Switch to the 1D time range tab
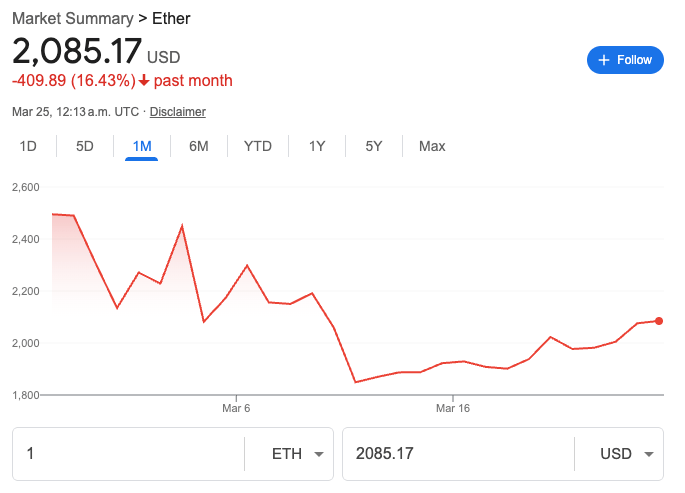 [28, 146]
